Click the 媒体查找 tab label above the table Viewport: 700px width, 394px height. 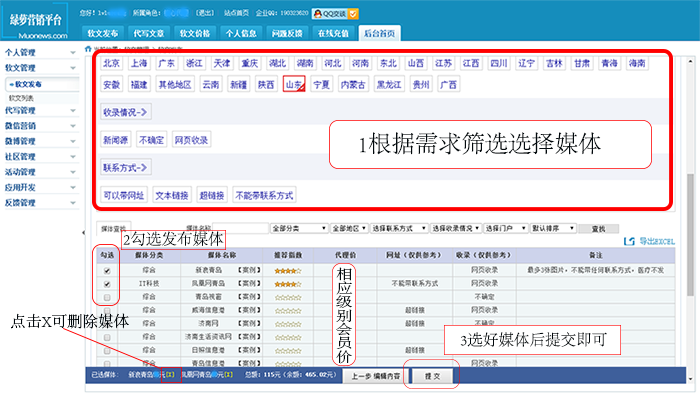coord(114,228)
